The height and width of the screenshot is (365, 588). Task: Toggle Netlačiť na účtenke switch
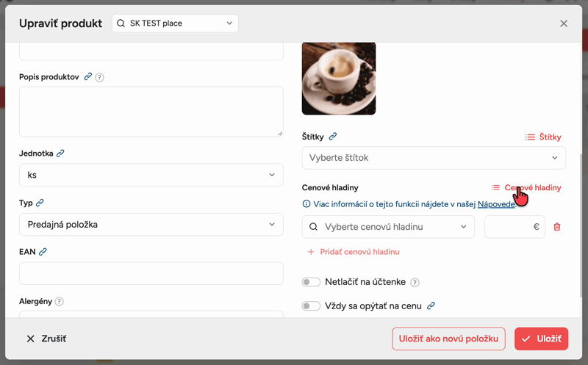[311, 282]
